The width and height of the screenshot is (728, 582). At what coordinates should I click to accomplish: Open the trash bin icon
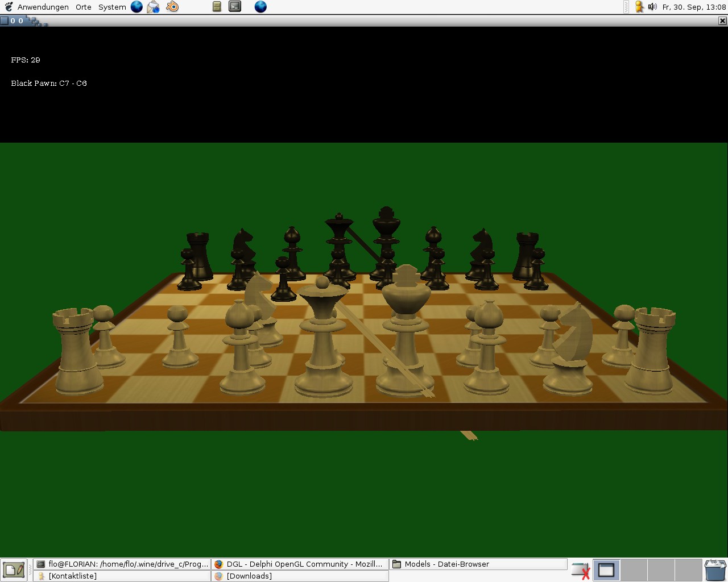[715, 570]
